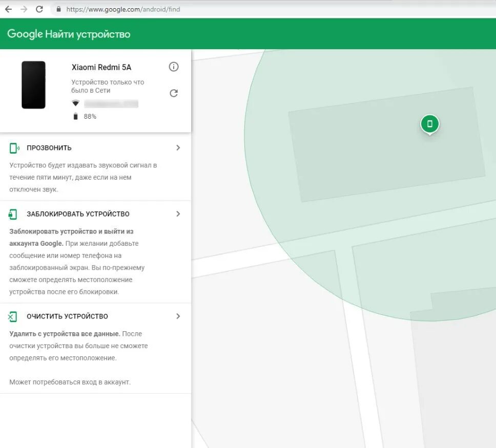
Task: Expand the ОЧИСТИТЬ УСТРОЙСТВО chevron
Action: coord(178,316)
